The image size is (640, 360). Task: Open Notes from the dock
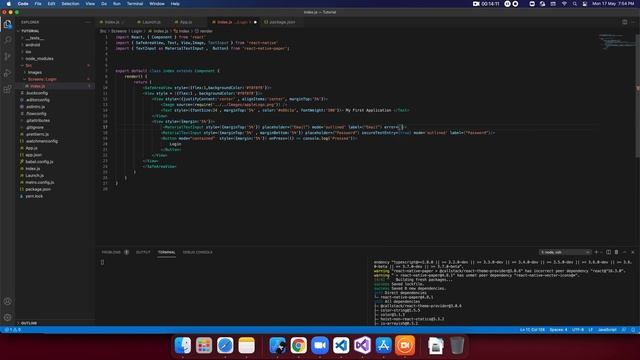point(246,346)
